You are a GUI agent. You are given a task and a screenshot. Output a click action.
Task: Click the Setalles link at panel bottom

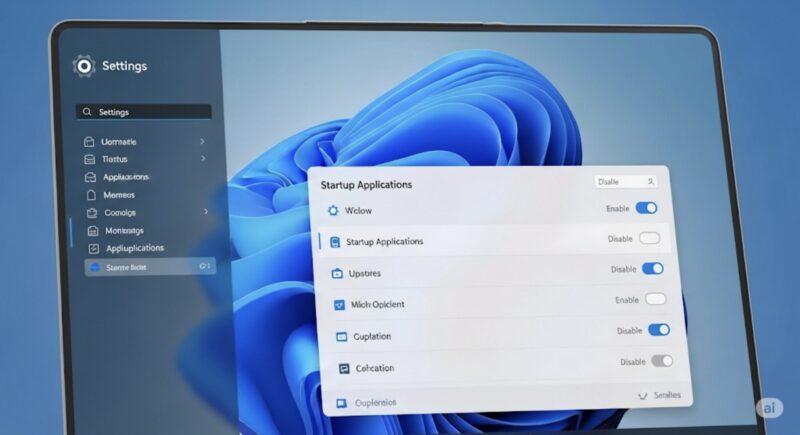click(x=667, y=395)
